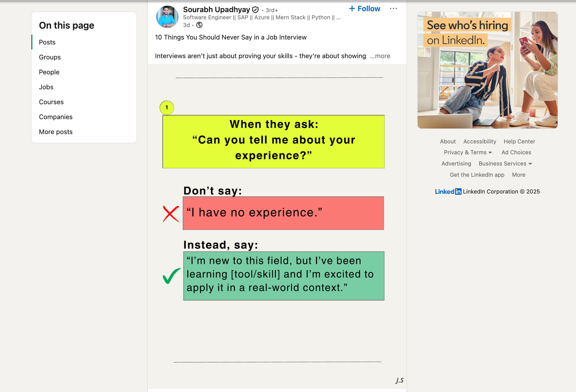Open Sourabh Upadhyay's profile photo
This screenshot has height=392, width=576.
click(167, 16)
